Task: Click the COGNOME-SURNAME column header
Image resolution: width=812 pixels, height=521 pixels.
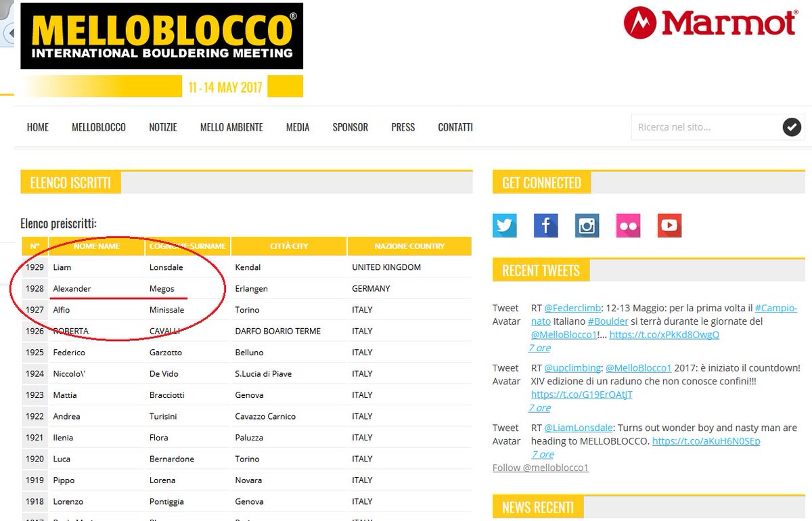Action: pyautogui.click(x=188, y=246)
